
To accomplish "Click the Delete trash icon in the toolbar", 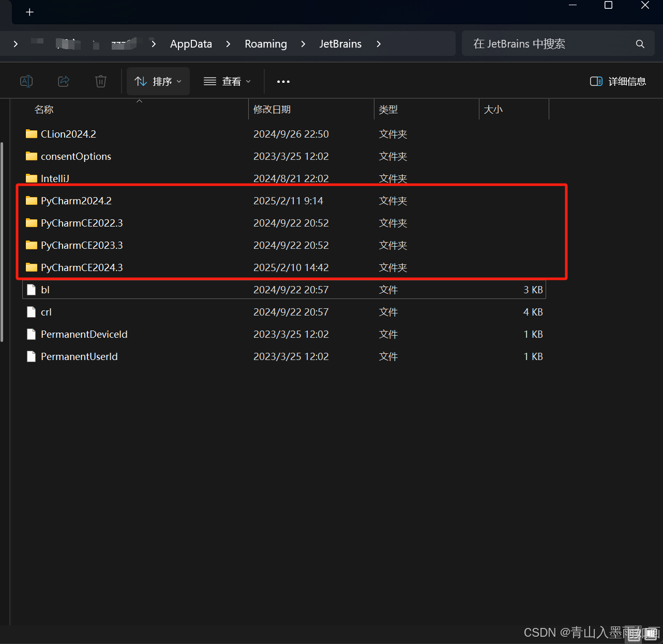I will coord(101,81).
